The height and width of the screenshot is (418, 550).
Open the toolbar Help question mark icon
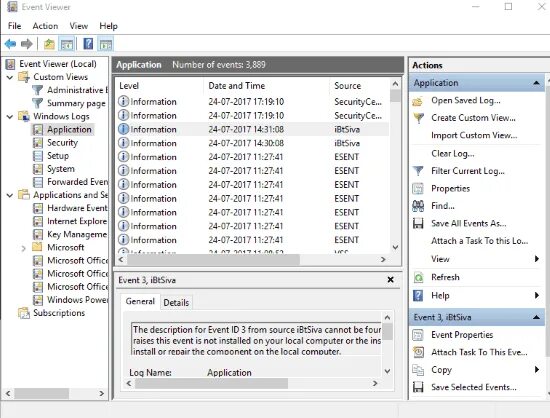coord(88,44)
